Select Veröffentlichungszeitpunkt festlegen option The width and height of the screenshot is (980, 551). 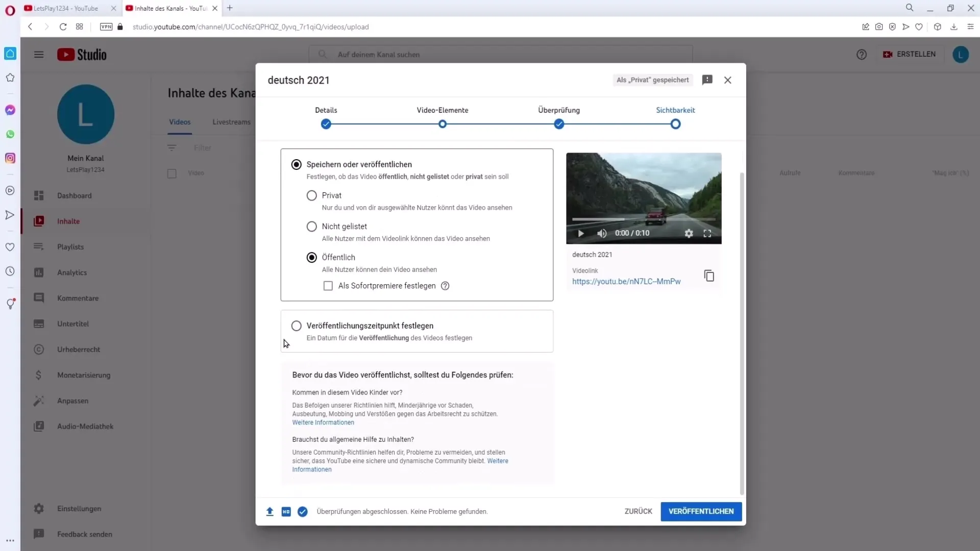[296, 325]
